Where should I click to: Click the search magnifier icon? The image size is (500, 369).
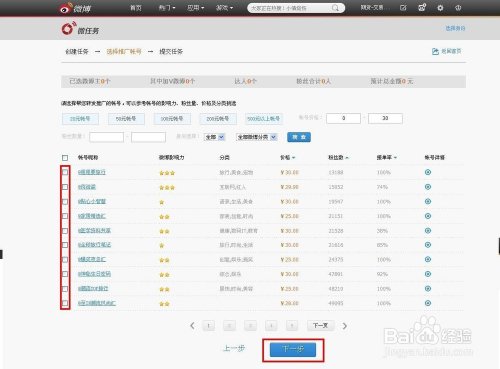[335, 8]
